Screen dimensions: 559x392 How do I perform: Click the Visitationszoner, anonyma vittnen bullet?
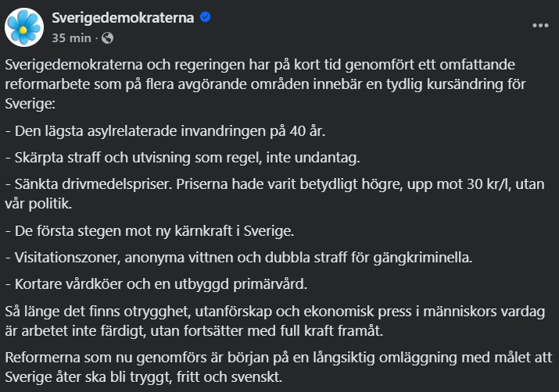[238, 258]
